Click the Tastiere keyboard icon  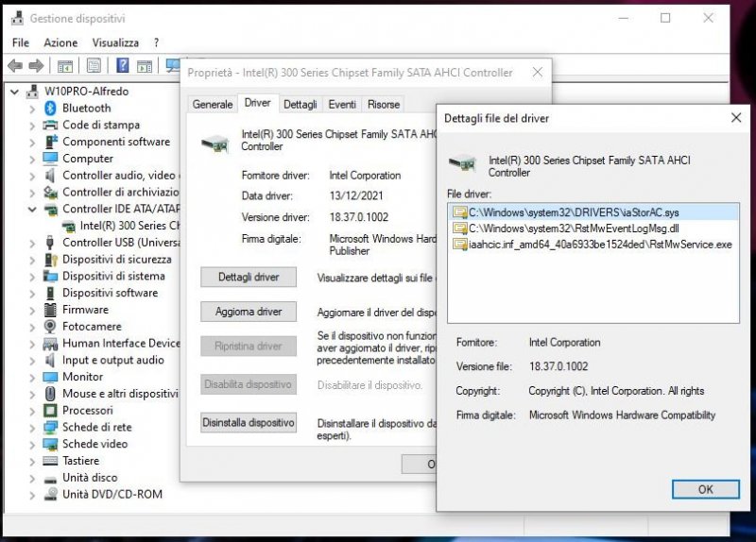coord(50,461)
